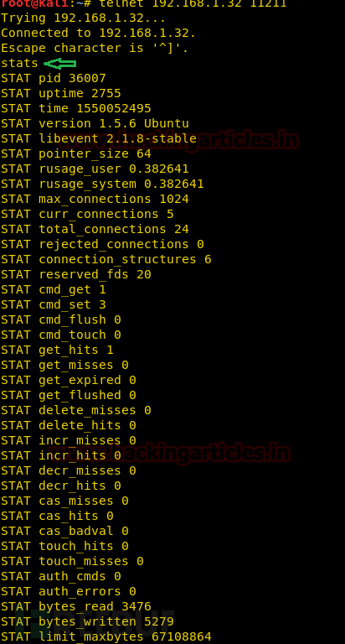This screenshot has width=345, height=644.
Task: Click the reserved_fds 20 line
Action: click(76, 274)
